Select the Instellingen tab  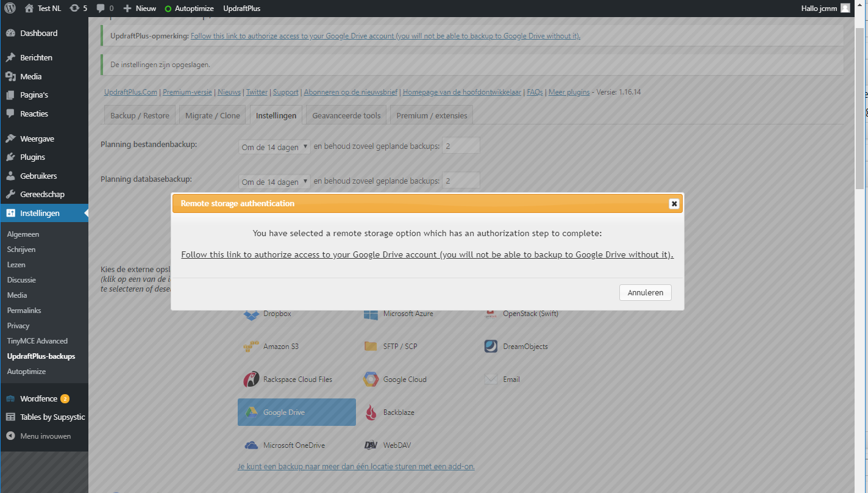pos(276,115)
